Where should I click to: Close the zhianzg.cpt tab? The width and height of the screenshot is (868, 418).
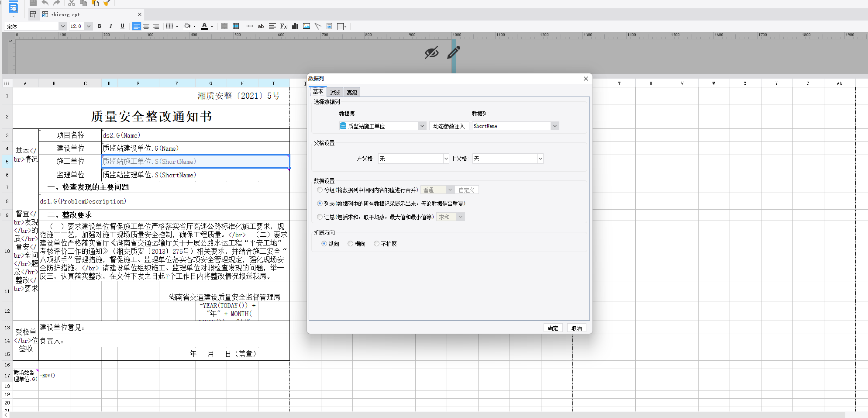click(140, 14)
